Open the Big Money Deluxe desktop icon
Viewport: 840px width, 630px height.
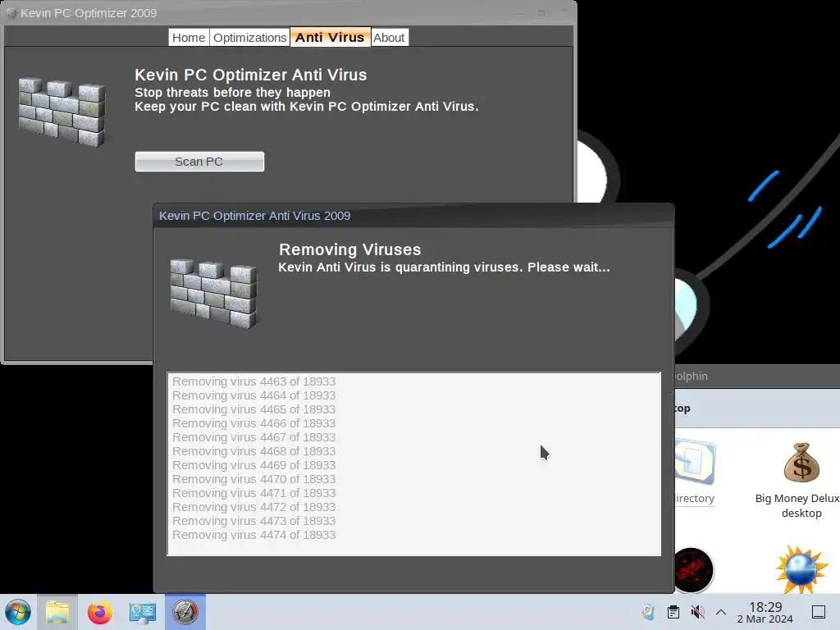click(801, 464)
